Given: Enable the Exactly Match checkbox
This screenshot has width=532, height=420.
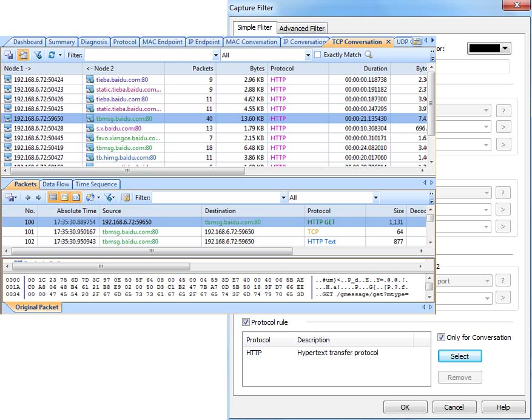Looking at the screenshot, I should pos(318,55).
